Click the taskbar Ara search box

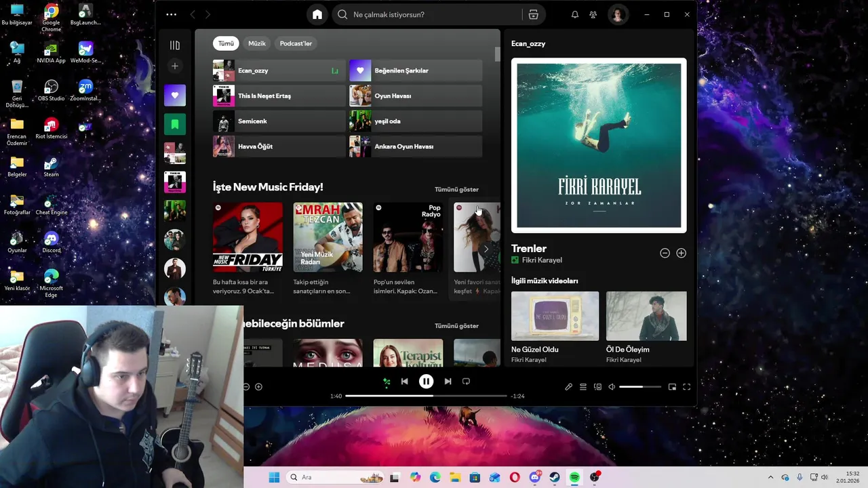335,477
